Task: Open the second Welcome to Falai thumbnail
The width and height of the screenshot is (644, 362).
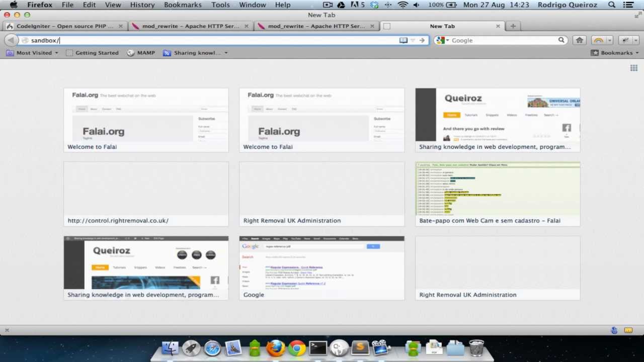Action: (x=321, y=120)
